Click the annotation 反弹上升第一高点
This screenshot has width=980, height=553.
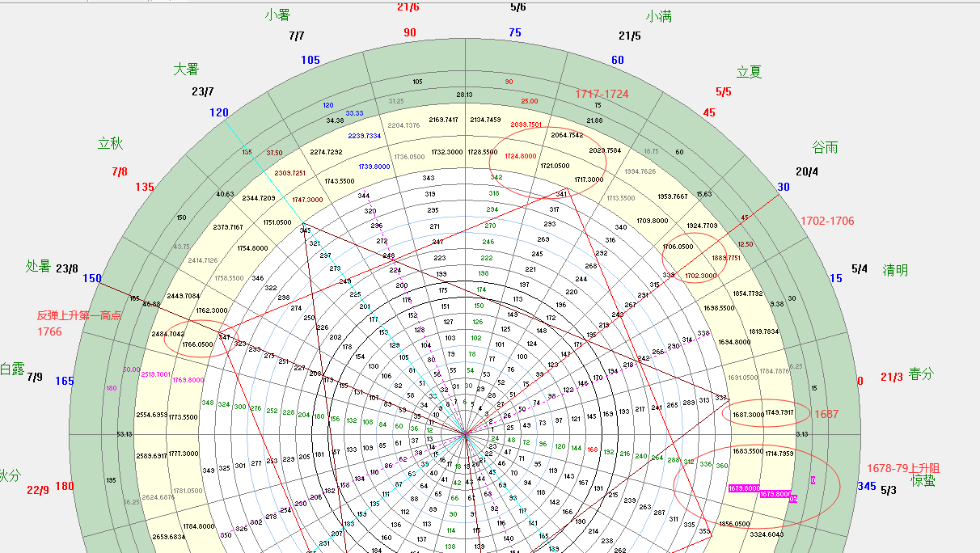point(79,315)
